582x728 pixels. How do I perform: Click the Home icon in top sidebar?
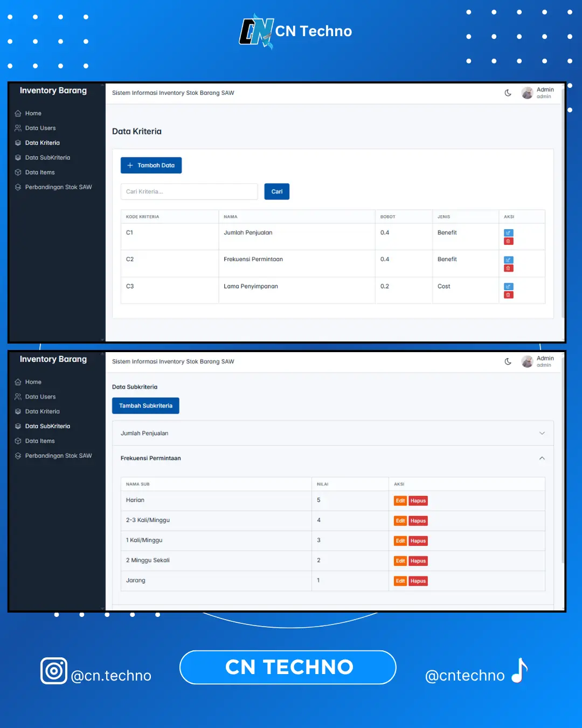(18, 113)
